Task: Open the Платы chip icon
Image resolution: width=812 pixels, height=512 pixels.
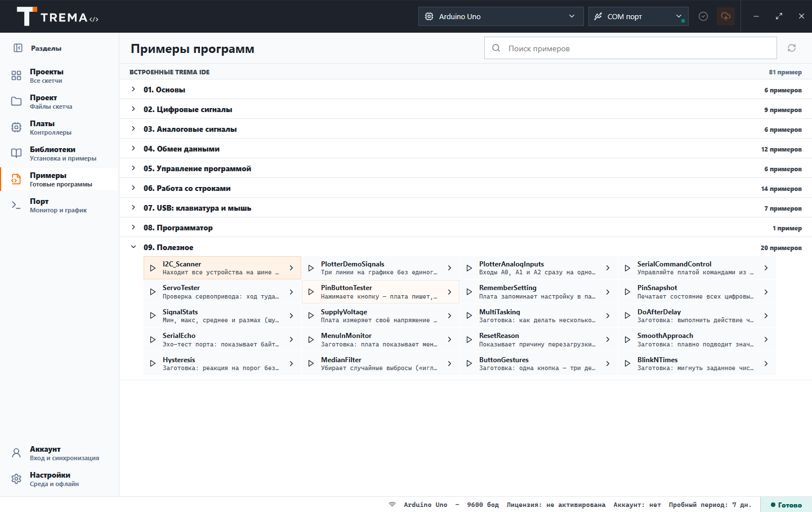Action: 16,127
